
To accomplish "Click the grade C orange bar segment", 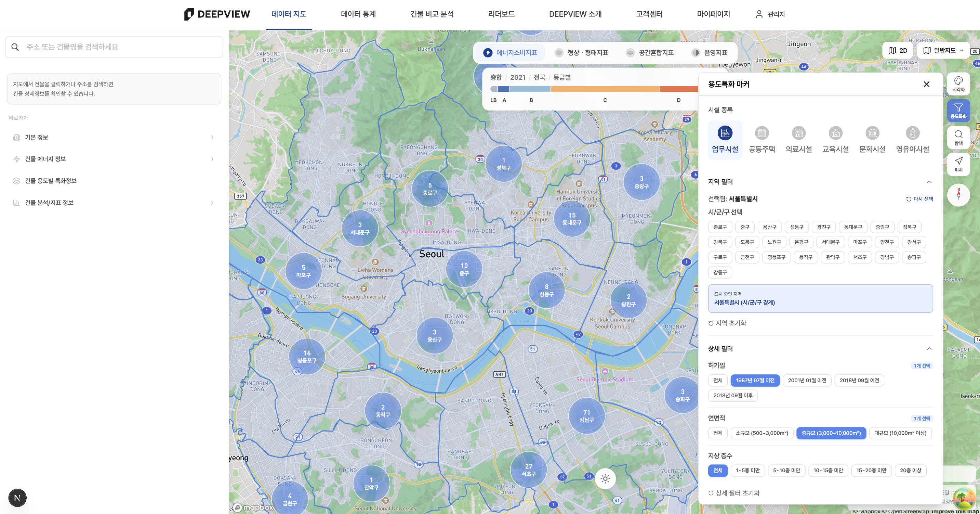I will [x=605, y=89].
